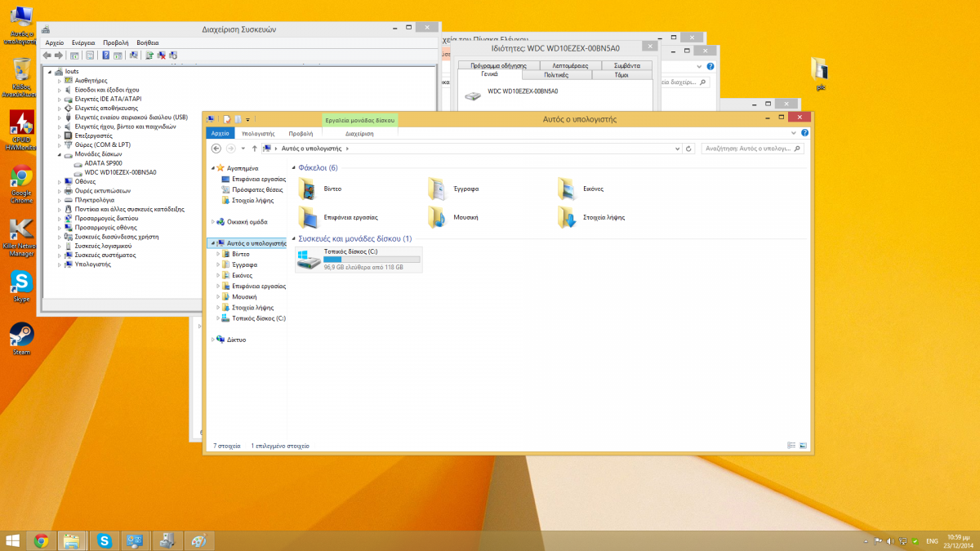Expand Οικιακή ομάδα in Explorer navigation

click(x=212, y=221)
